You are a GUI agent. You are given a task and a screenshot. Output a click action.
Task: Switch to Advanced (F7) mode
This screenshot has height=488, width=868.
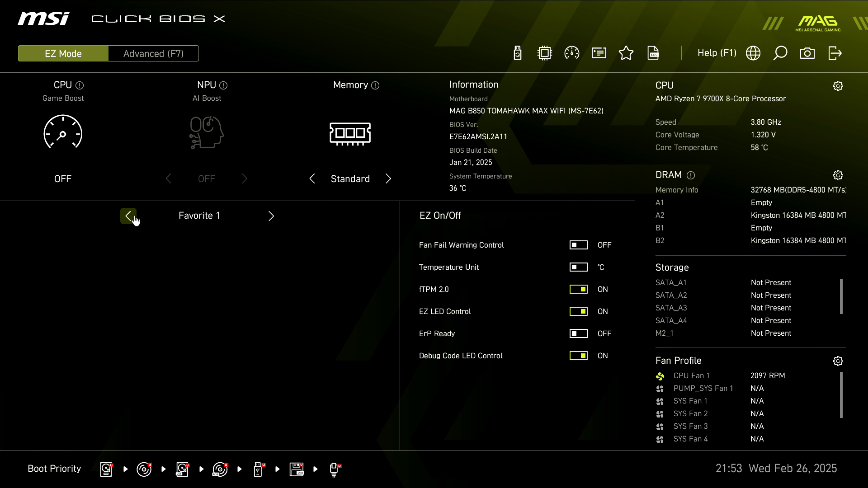point(153,53)
